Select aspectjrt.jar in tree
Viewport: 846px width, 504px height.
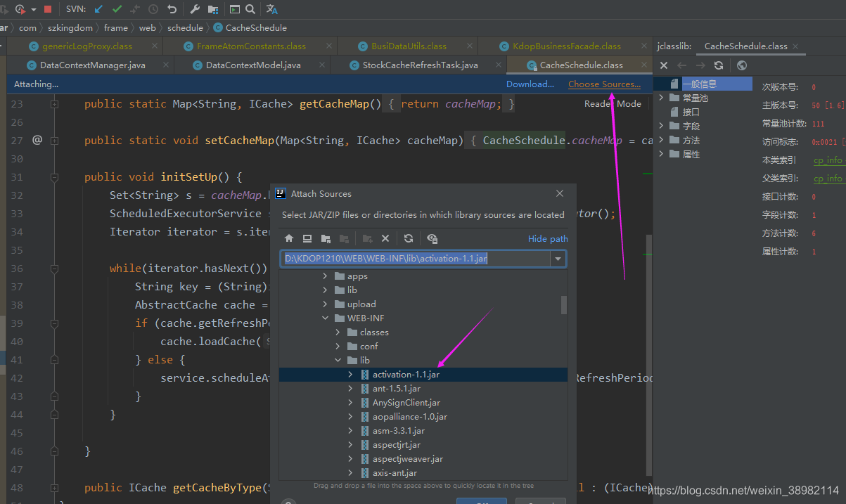coord(397,444)
